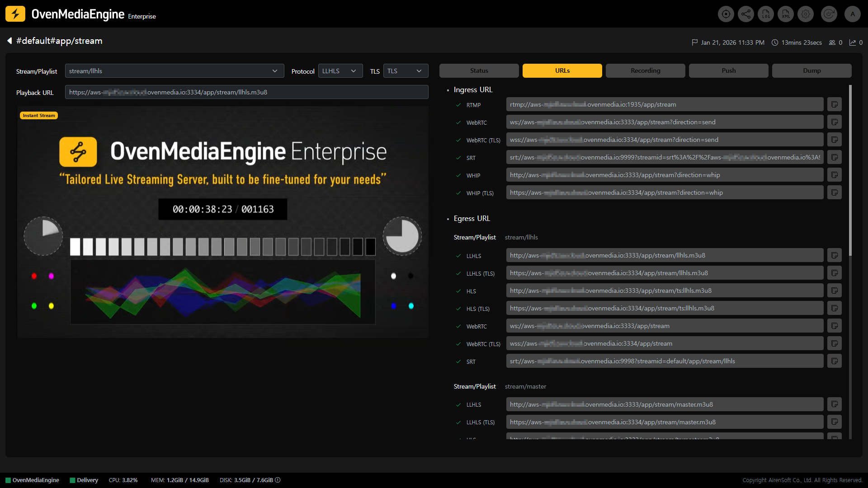The image size is (868, 488).
Task: Open the LOG file viewer icon
Action: point(766,14)
